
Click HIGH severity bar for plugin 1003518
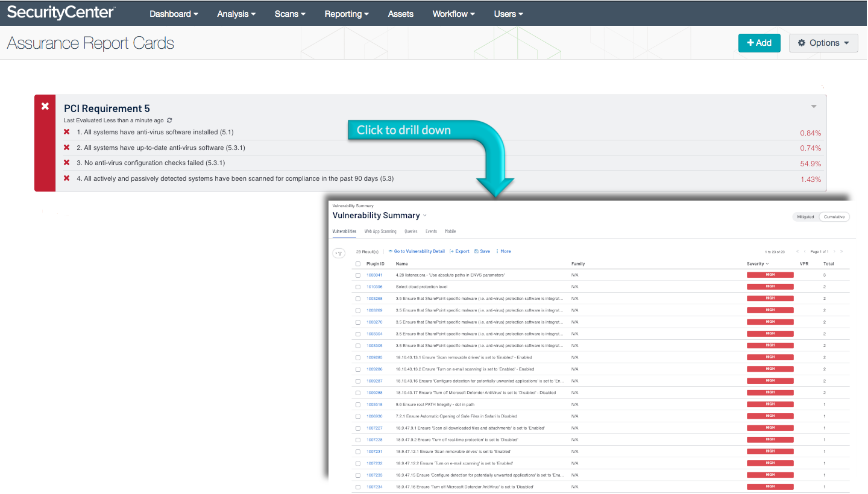[770, 404]
